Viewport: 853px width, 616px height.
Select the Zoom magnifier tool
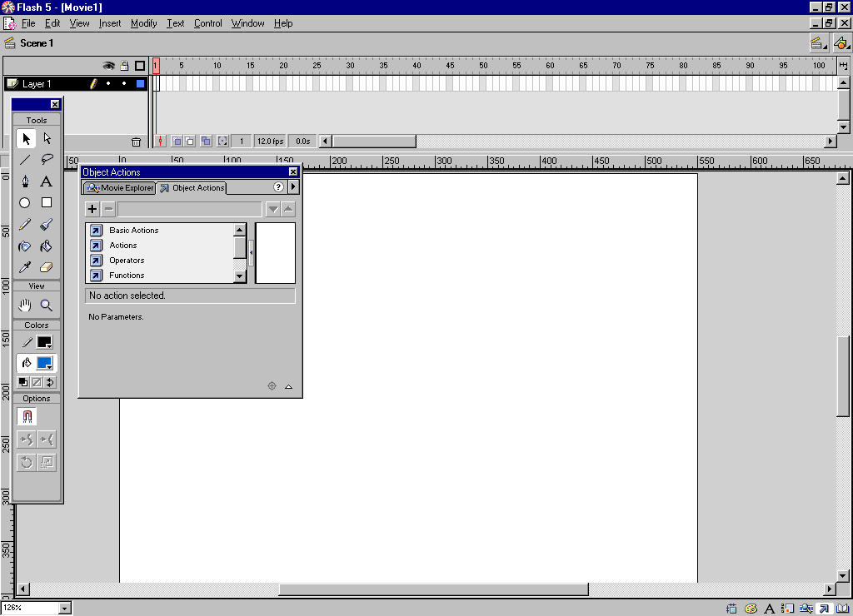pyautogui.click(x=47, y=306)
